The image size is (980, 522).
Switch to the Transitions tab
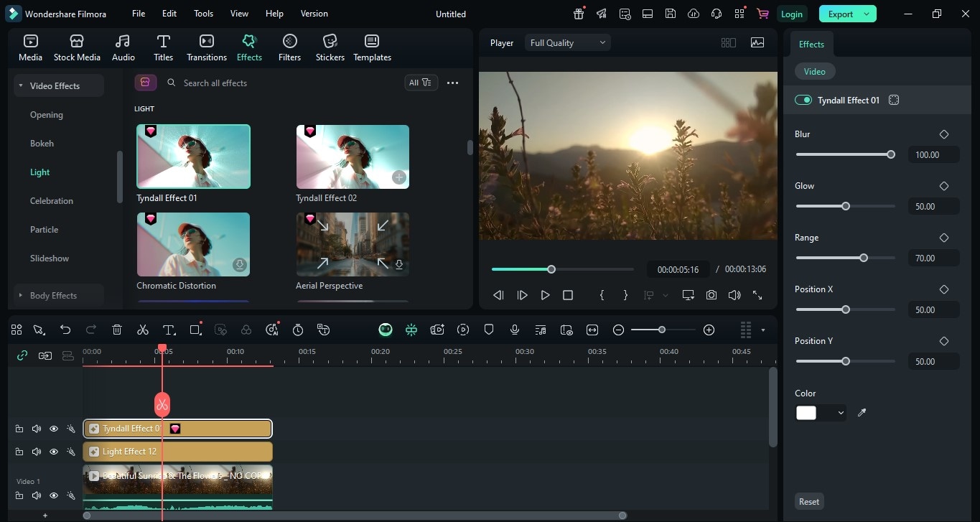click(x=207, y=48)
